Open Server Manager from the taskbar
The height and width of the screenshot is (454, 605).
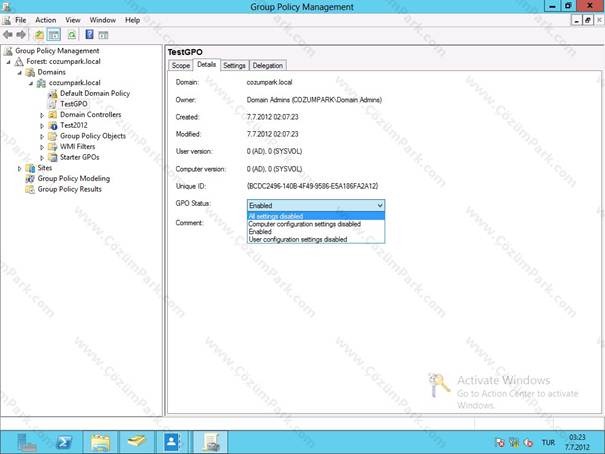(27, 442)
